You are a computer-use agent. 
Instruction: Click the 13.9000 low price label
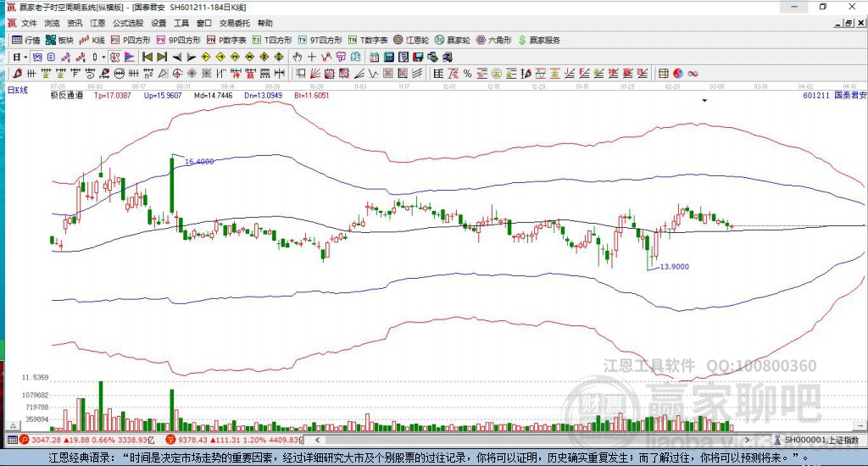pos(674,266)
